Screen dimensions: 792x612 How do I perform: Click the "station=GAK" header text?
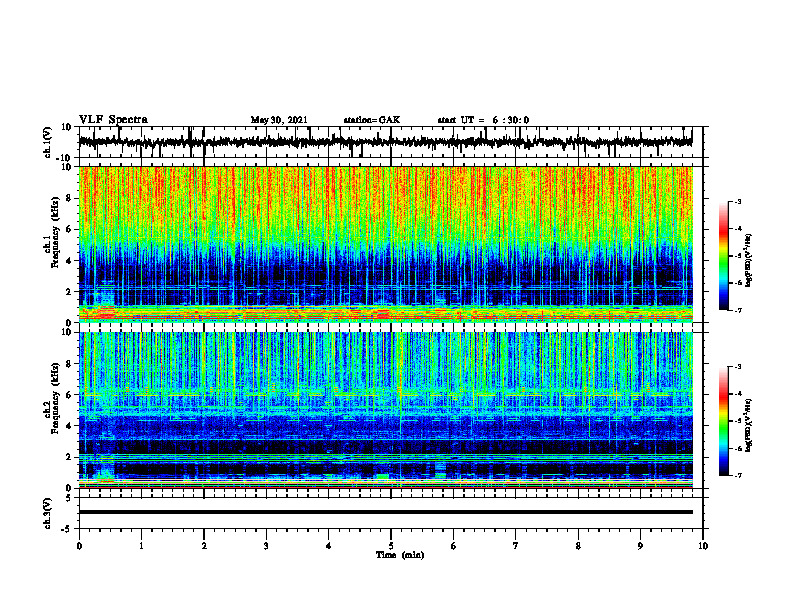tap(372, 120)
